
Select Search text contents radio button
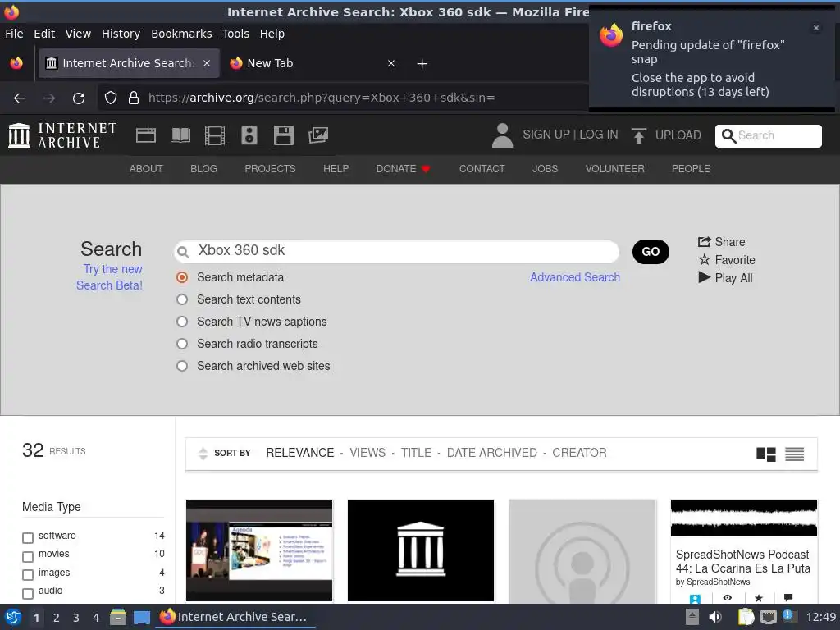coord(182,299)
